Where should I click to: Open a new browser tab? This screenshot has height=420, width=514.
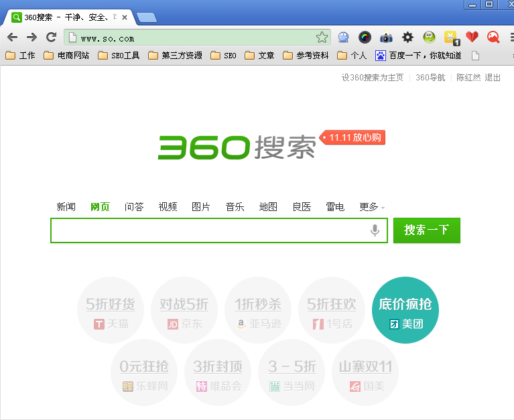pyautogui.click(x=147, y=17)
